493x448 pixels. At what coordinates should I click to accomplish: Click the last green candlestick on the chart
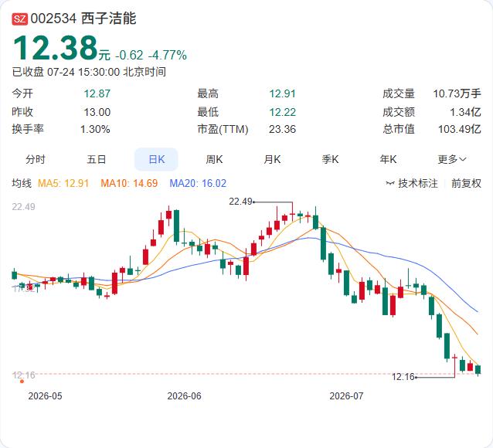click(478, 370)
